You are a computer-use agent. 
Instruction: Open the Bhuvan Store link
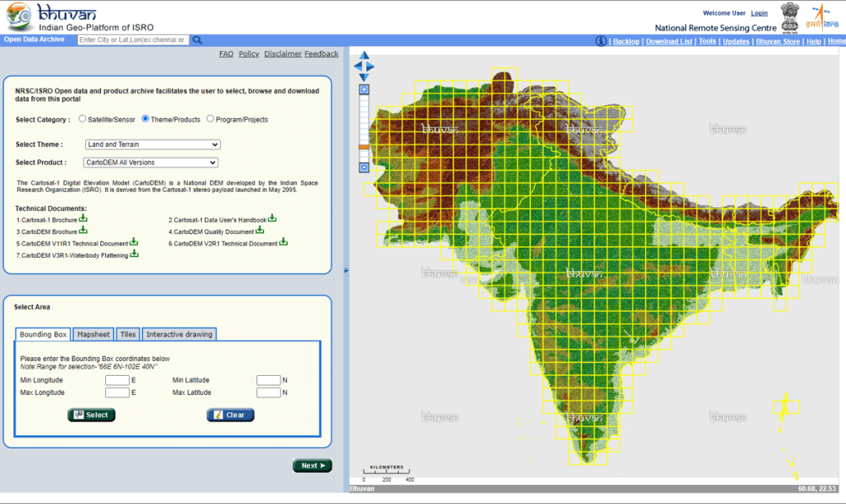click(x=777, y=40)
